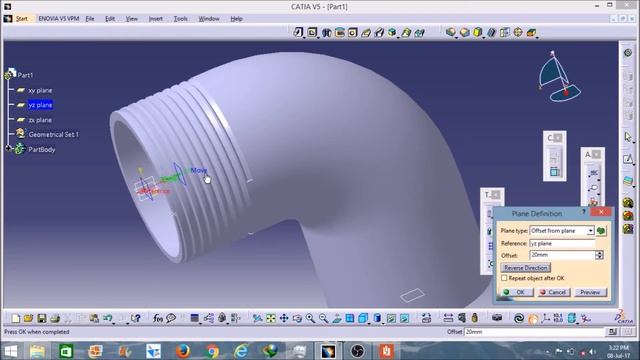Open the Tools menu
The width and height of the screenshot is (640, 360).
pyautogui.click(x=180, y=19)
